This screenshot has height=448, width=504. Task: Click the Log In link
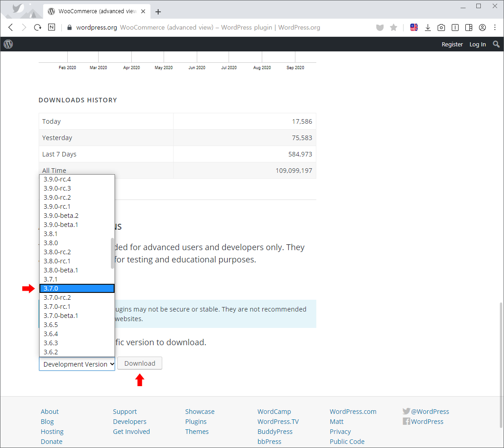coord(477,45)
